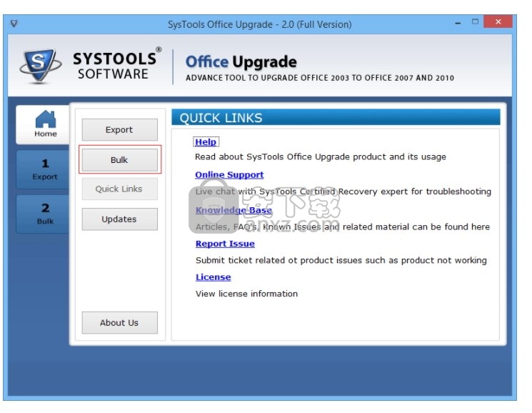Click the SysTools shield logo
Viewport: 532px width, 413px height.
click(41, 65)
